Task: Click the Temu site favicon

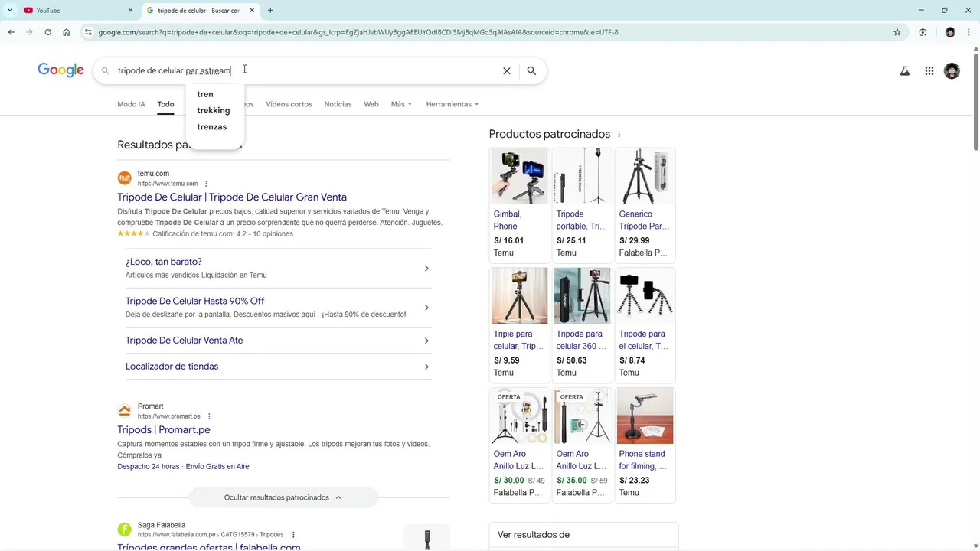Action: (x=124, y=178)
